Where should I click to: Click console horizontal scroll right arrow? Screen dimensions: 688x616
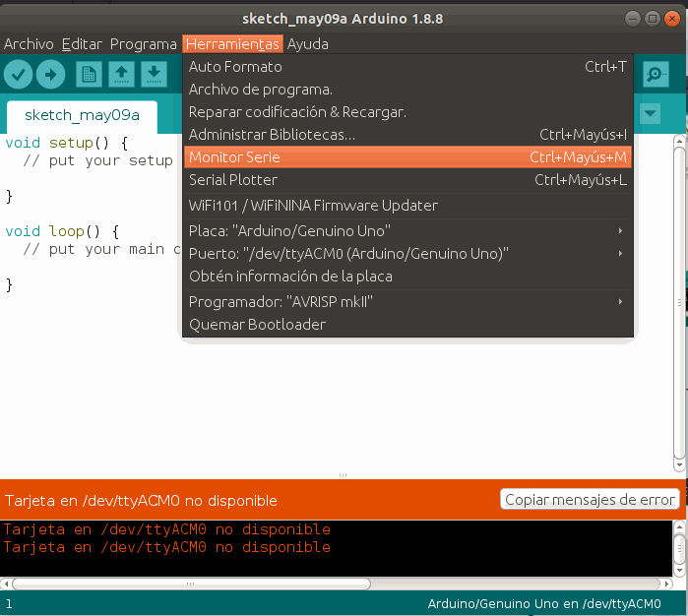coord(666,584)
